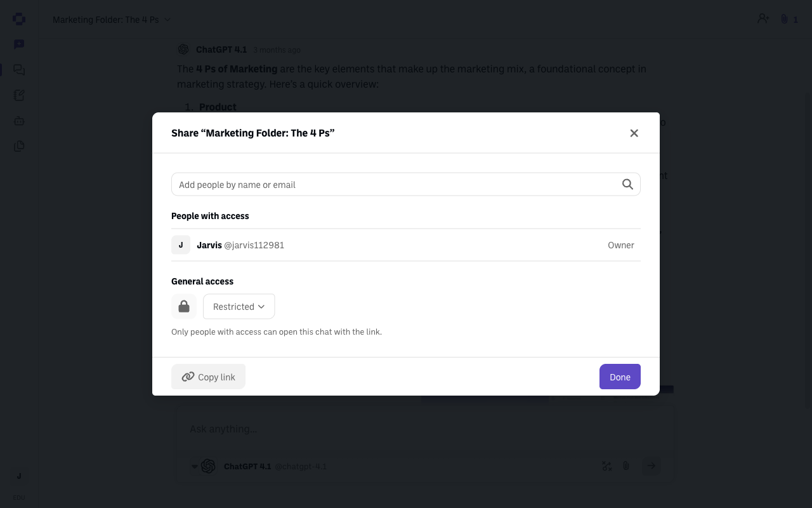Click the add person icon in header
Screen dimensions: 812x508
[x=763, y=19]
